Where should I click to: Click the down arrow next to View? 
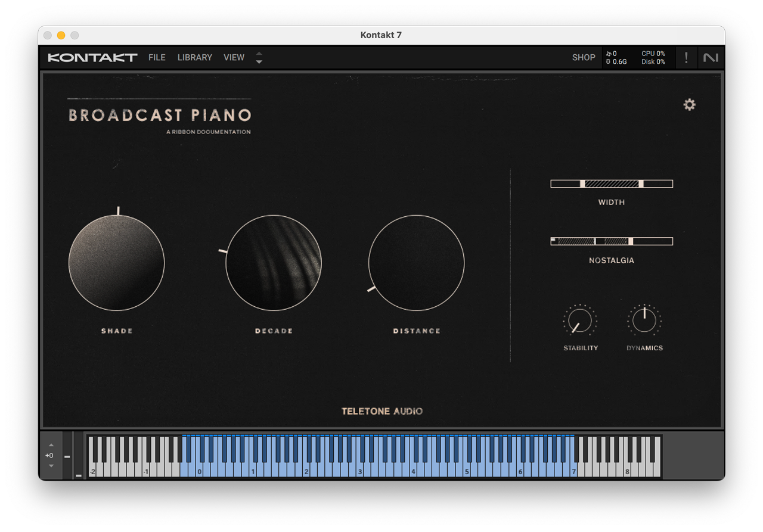click(x=259, y=62)
